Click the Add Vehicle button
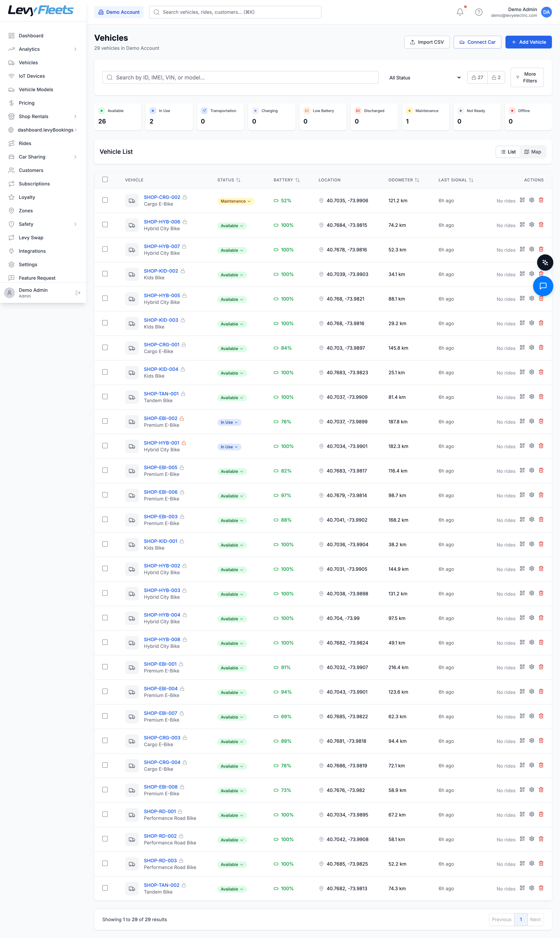Viewport: 560px width, 938px height. [x=528, y=42]
